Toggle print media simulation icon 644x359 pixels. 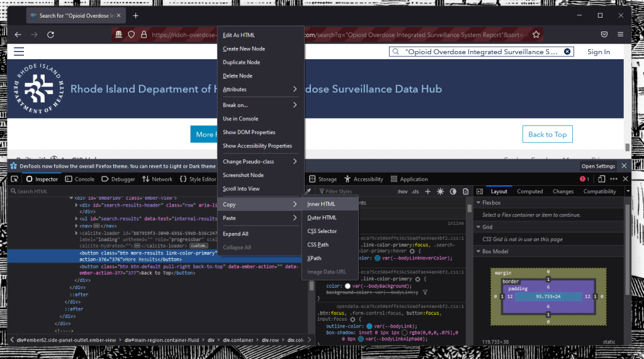click(x=466, y=191)
